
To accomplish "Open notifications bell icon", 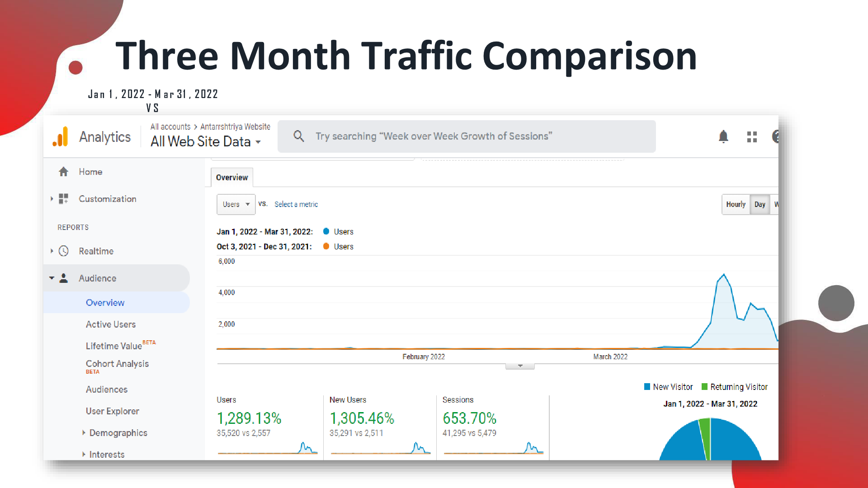I will (723, 136).
